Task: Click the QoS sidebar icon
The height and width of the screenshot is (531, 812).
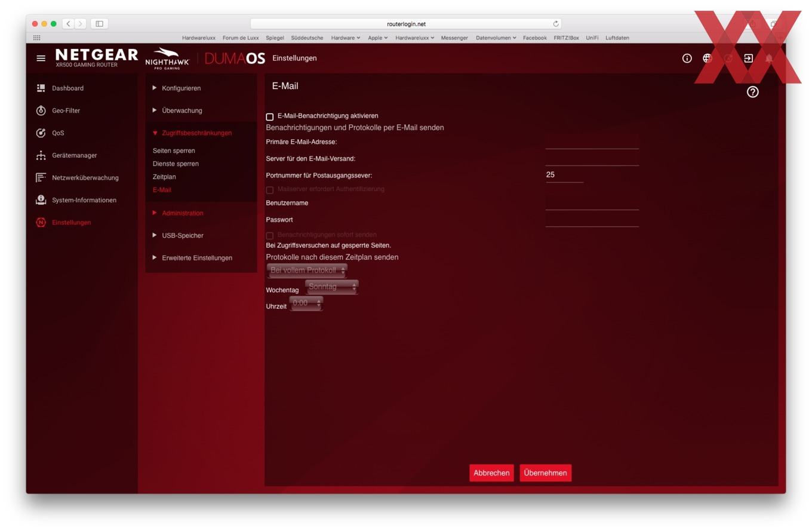Action: pyautogui.click(x=41, y=133)
